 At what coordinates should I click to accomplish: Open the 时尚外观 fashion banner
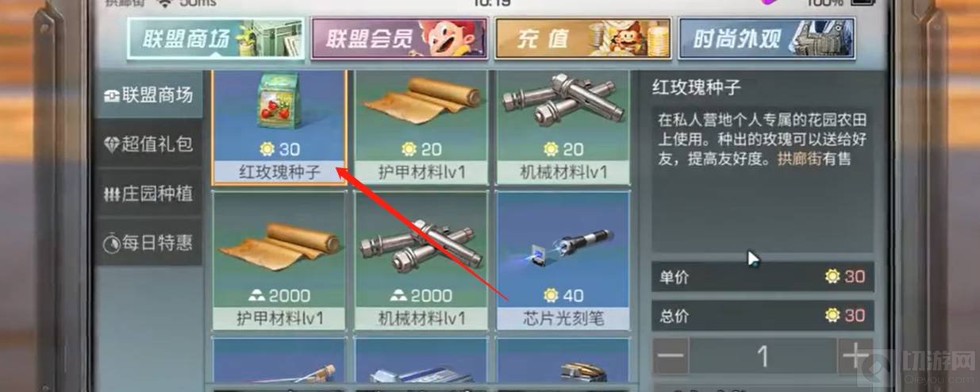pyautogui.click(x=766, y=39)
